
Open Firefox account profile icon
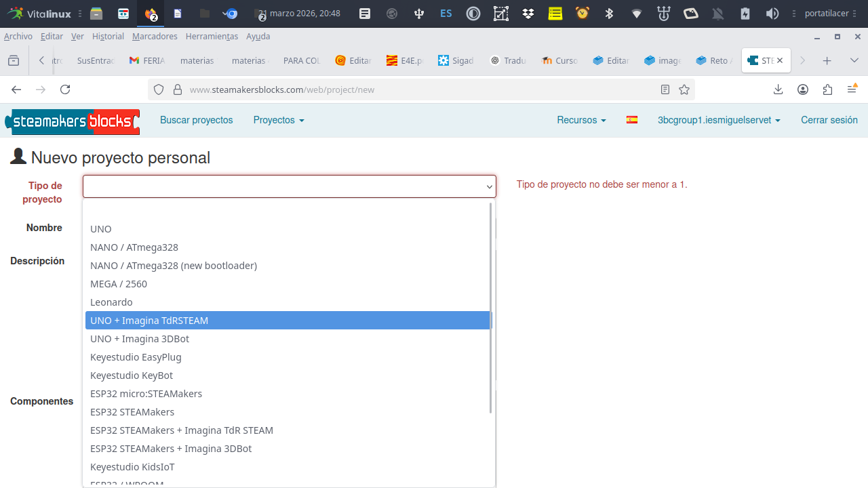tap(803, 89)
